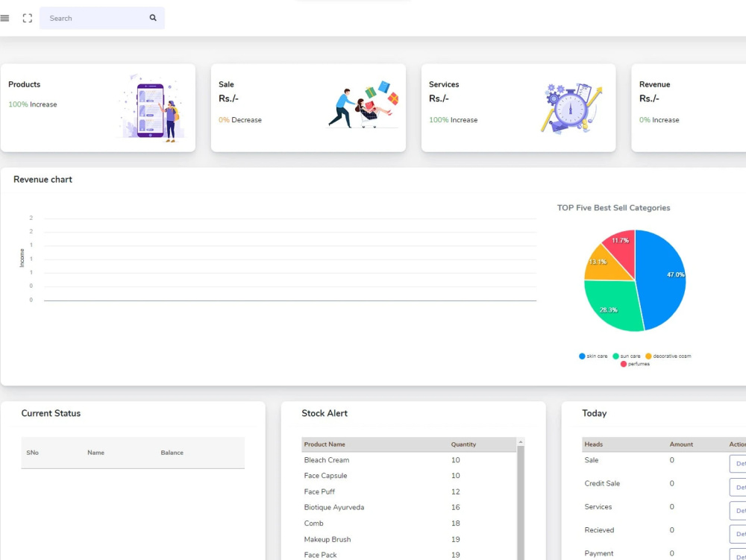This screenshot has height=560, width=746.
Task: Click the Heads column header
Action: click(x=593, y=444)
